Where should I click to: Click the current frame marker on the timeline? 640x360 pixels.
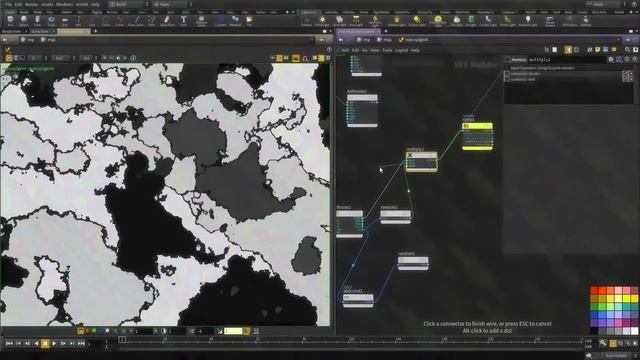tap(122, 340)
